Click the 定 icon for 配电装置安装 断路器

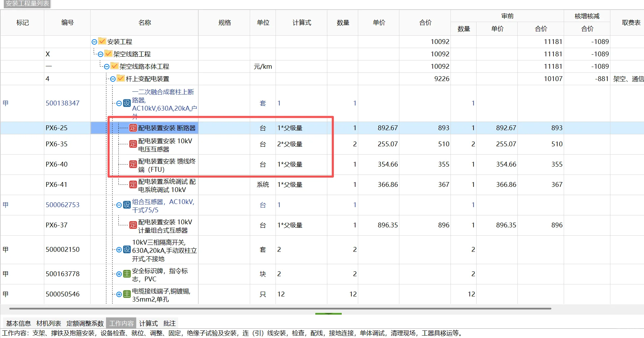point(133,128)
